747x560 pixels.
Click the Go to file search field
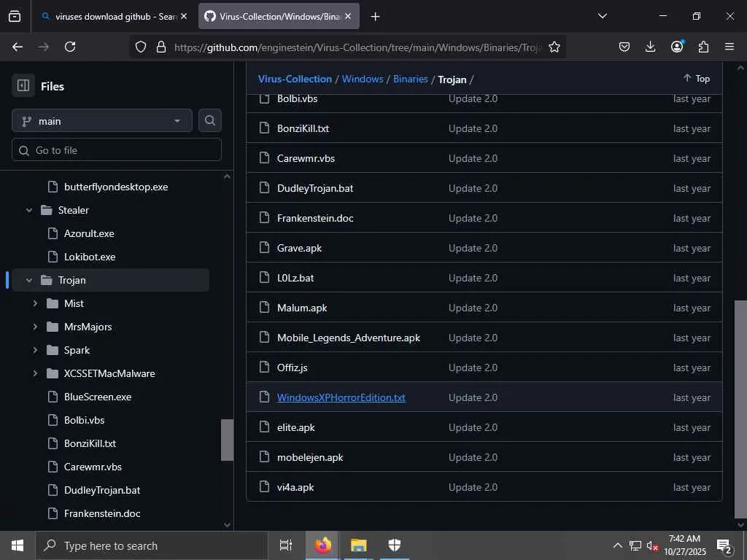pos(117,150)
